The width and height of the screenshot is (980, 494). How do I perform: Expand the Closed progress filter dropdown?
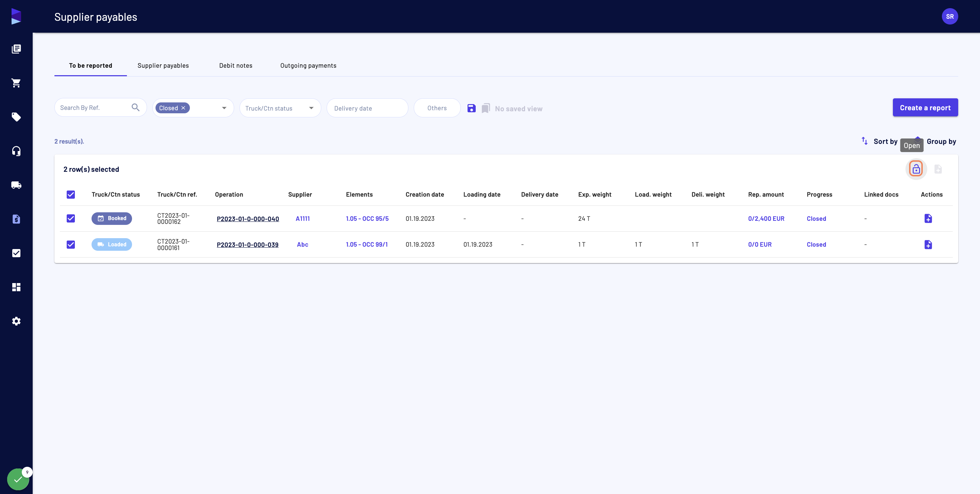(224, 108)
